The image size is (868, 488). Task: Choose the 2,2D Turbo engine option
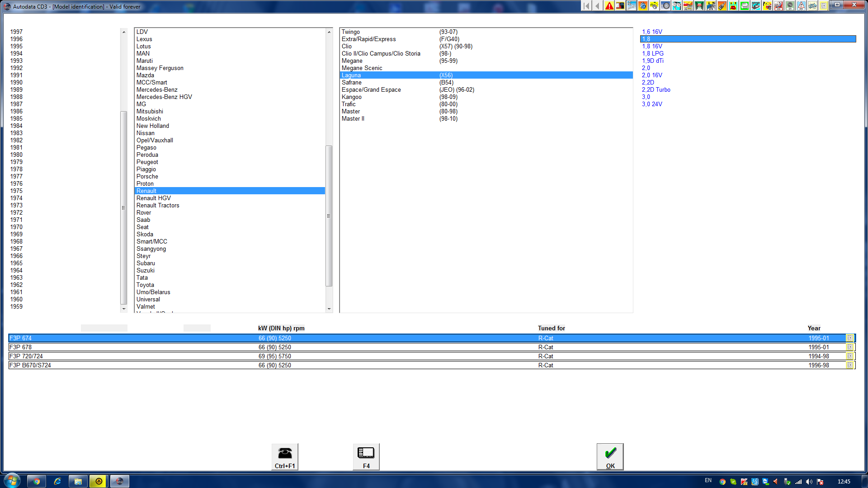coord(656,89)
